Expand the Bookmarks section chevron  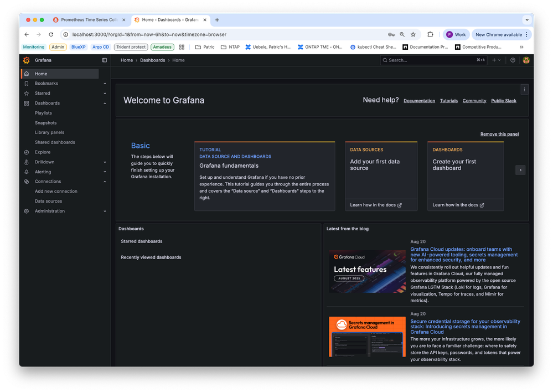105,84
